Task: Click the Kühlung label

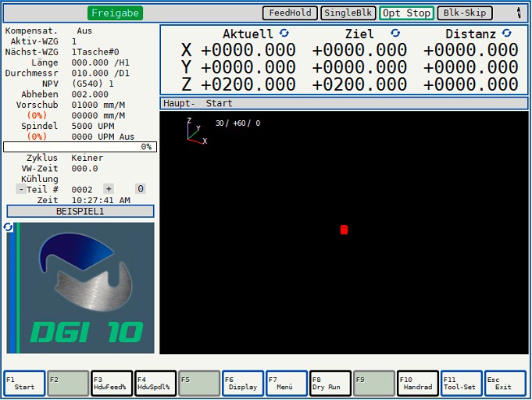Action: (40, 179)
